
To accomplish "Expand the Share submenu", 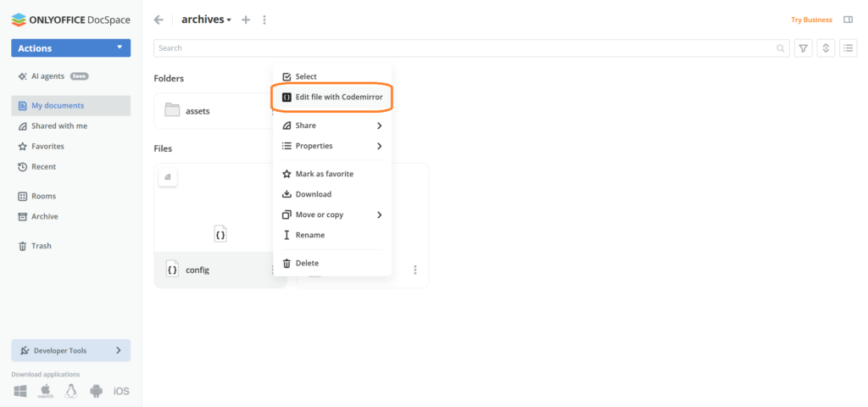I will [332, 125].
